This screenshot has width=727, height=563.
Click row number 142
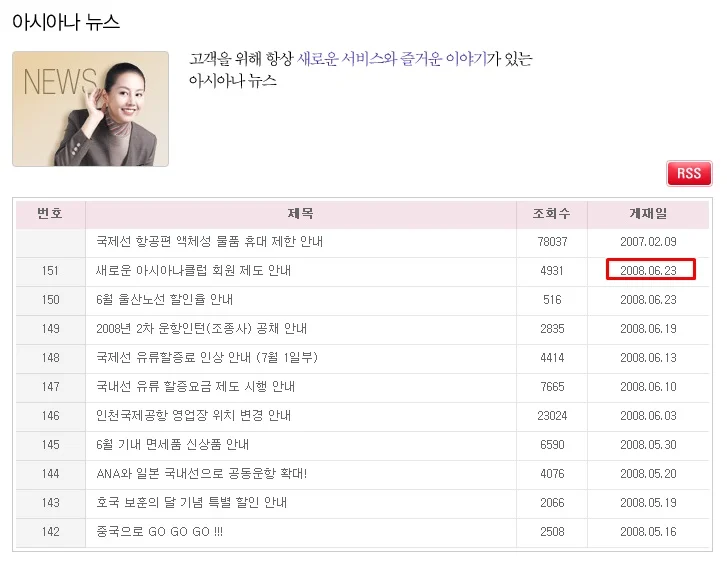coord(51,531)
